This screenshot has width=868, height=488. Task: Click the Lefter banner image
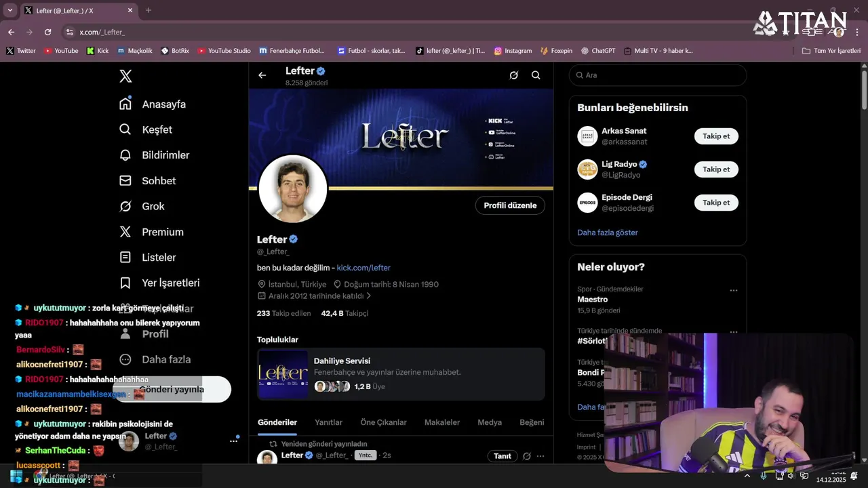(x=401, y=139)
